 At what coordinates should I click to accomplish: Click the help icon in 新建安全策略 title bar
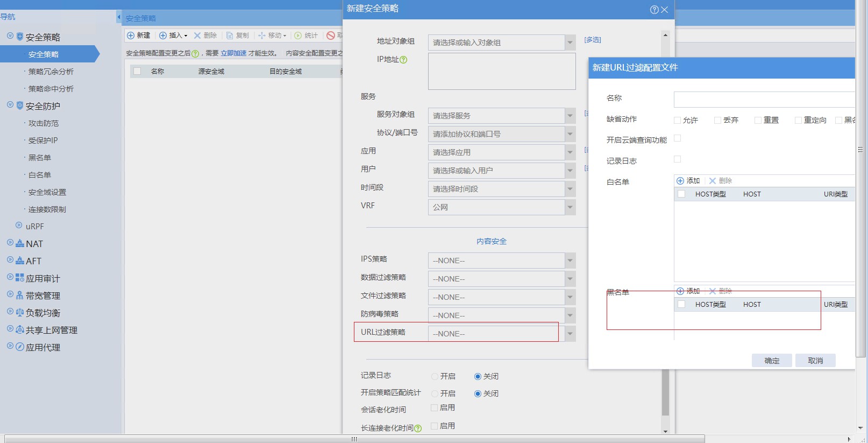point(654,10)
